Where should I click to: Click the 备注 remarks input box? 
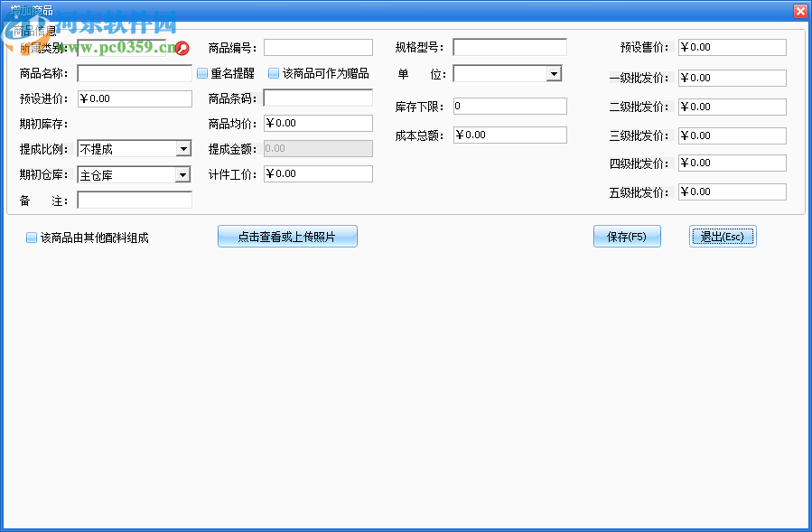click(134, 200)
